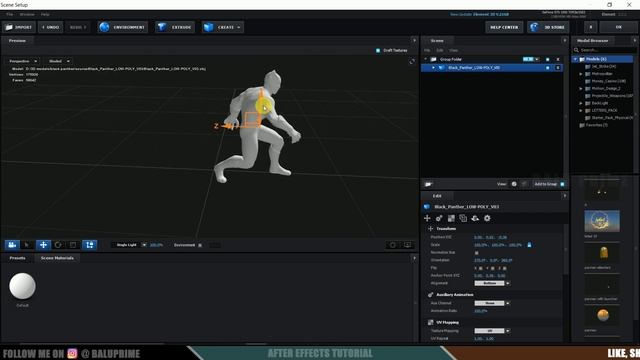Click the replicate/duplicate settings icon
640x360 pixels.
point(463,218)
